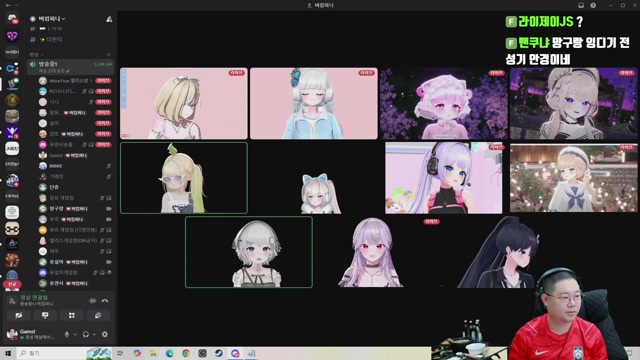The height and width of the screenshot is (360, 640).
Task: Open headphone output options chevron
Action: click(x=94, y=334)
